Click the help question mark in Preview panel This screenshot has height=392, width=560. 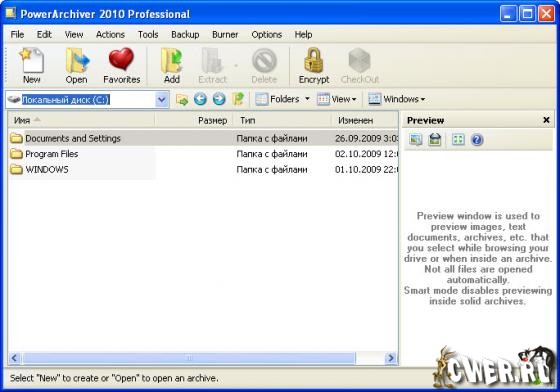click(x=477, y=140)
